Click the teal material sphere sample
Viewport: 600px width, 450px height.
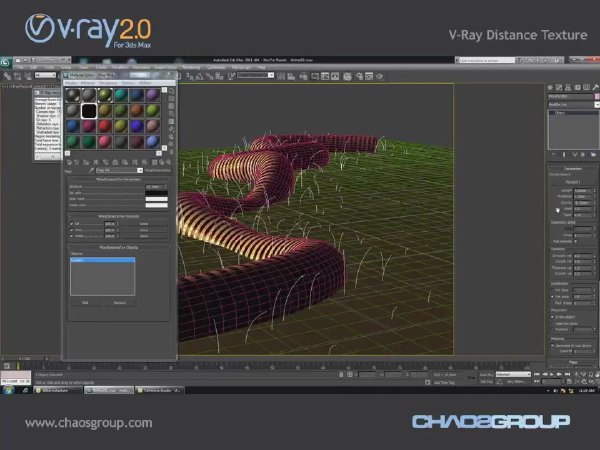tap(121, 95)
